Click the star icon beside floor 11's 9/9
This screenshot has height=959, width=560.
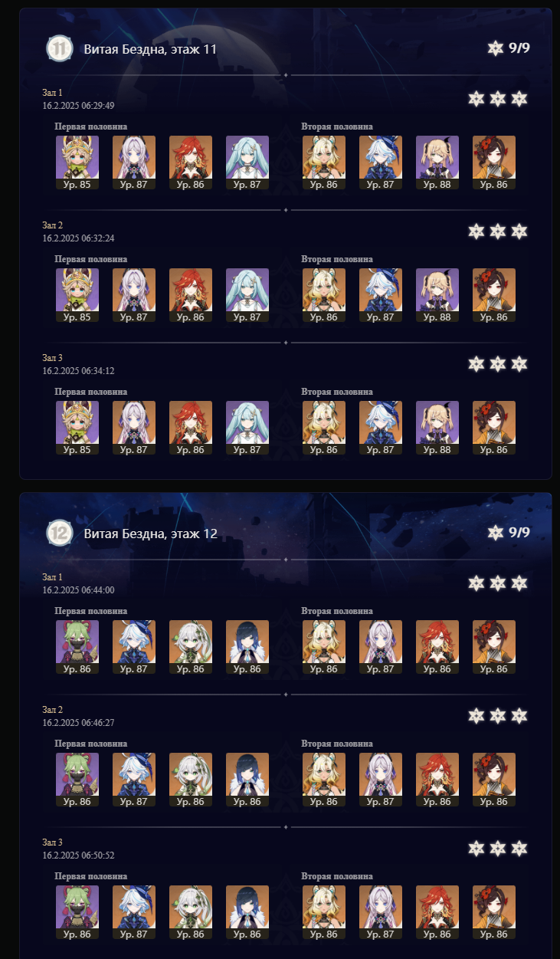[x=496, y=48]
